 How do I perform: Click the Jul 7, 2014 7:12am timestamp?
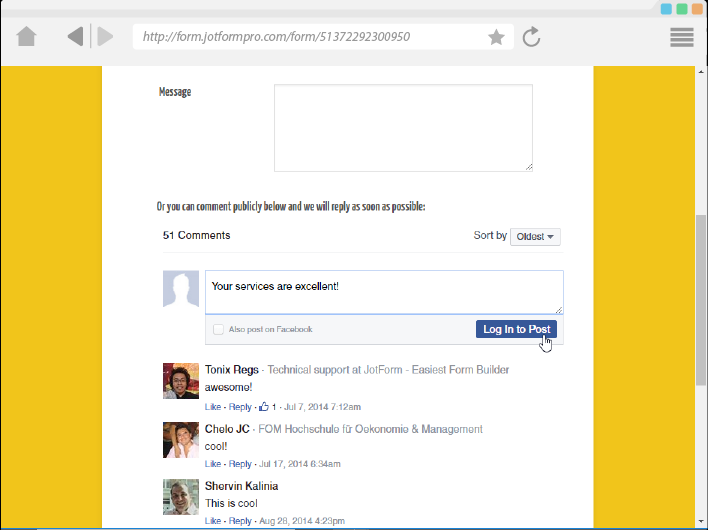coord(322,407)
